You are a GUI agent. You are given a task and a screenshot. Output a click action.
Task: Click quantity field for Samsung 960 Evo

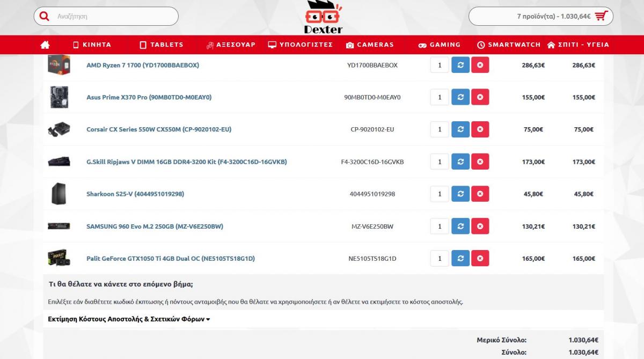[x=440, y=226]
